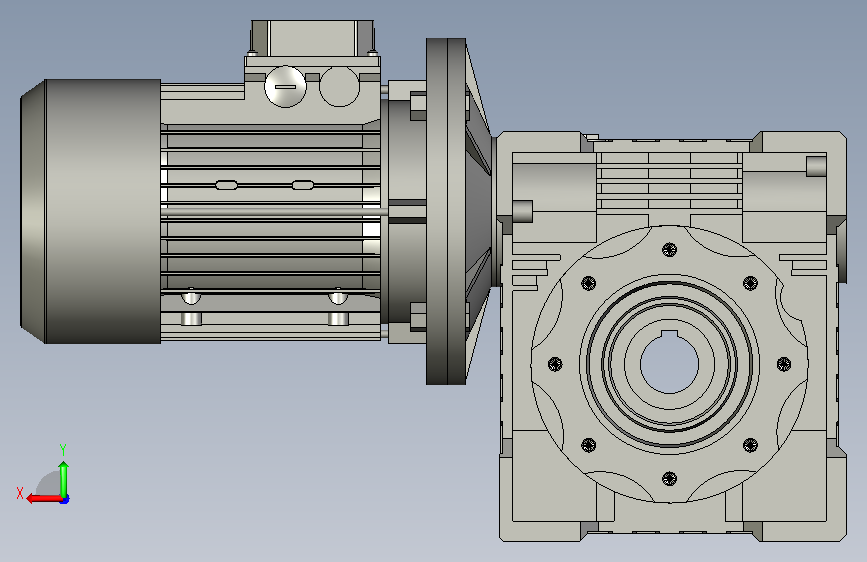Screen dimensions: 867x562
Task: Select the motor foot mounting hole nearest the fan cover
Action: click(191, 319)
